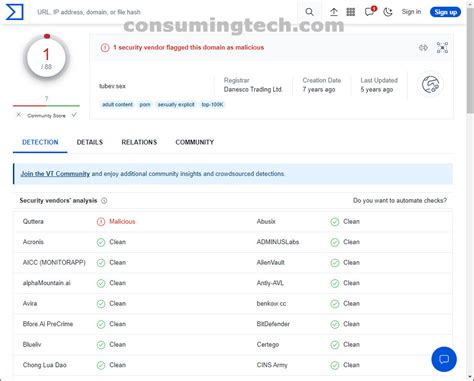Click the top-100K tag
This screenshot has width=474, height=381.
tap(212, 105)
